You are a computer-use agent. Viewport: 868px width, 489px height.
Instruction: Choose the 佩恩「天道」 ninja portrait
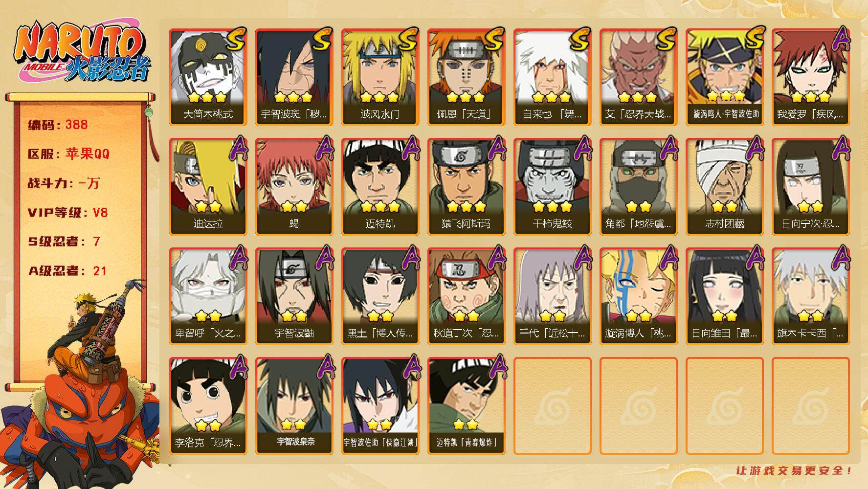[466, 77]
